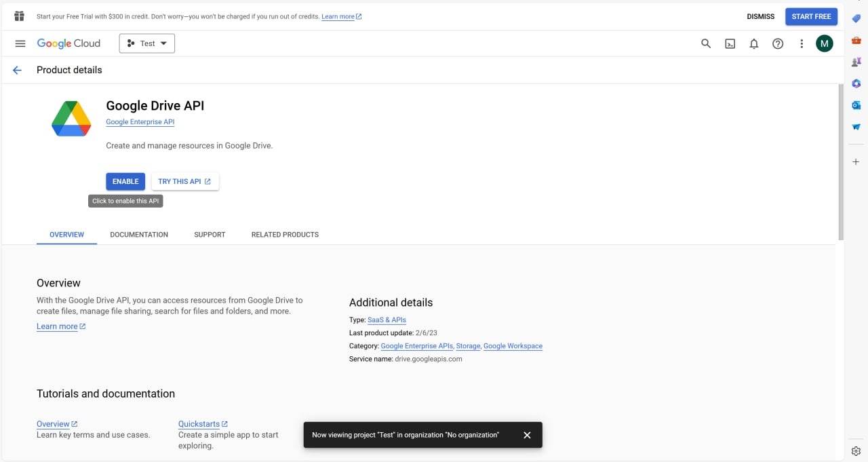Image resolution: width=868 pixels, height=462 pixels.
Task: Switch to the SUPPORT tab
Action: 210,235
